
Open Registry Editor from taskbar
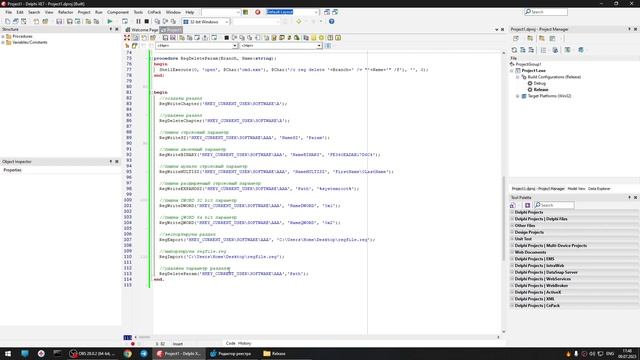click(x=231, y=353)
